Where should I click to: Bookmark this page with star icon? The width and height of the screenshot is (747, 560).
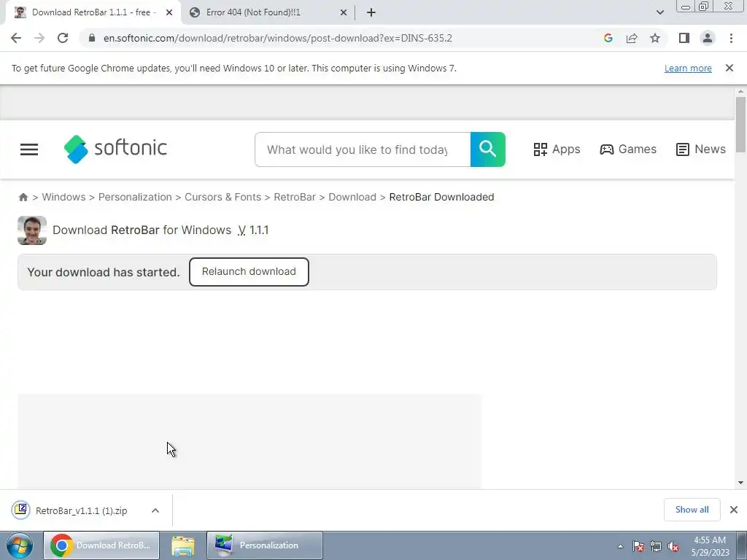[x=655, y=38]
